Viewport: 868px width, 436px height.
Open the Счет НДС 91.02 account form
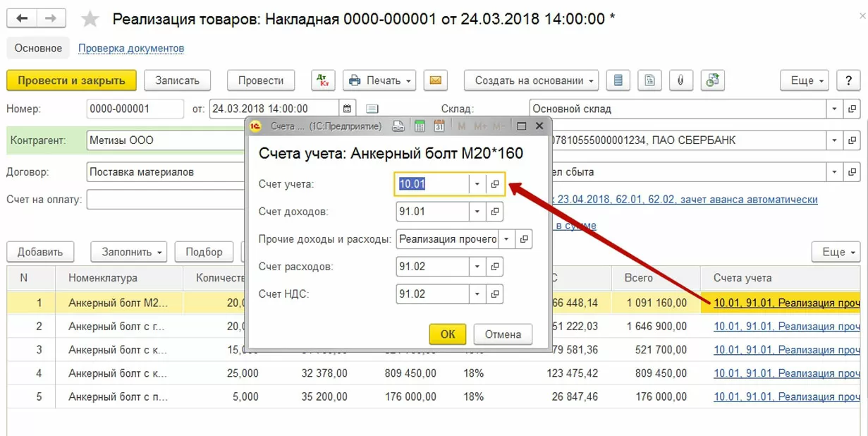coord(495,294)
